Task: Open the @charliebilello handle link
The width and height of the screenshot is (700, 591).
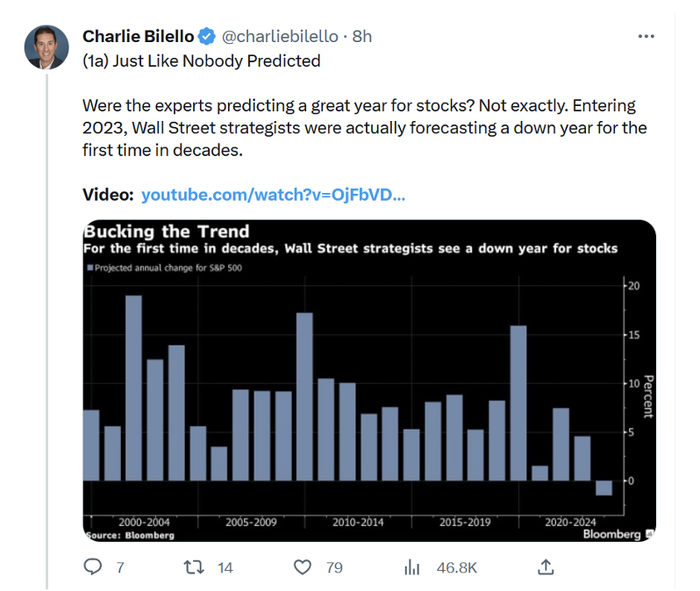Action: click(x=281, y=36)
